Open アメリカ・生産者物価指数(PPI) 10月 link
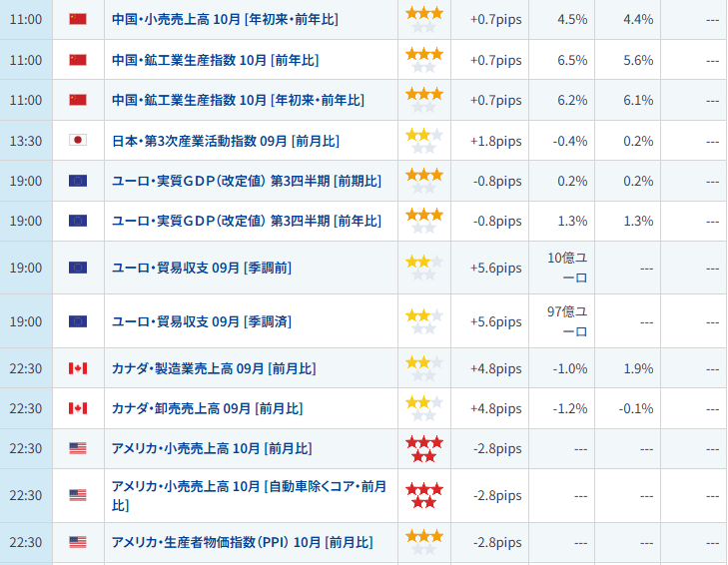The image size is (728, 565). click(x=243, y=542)
